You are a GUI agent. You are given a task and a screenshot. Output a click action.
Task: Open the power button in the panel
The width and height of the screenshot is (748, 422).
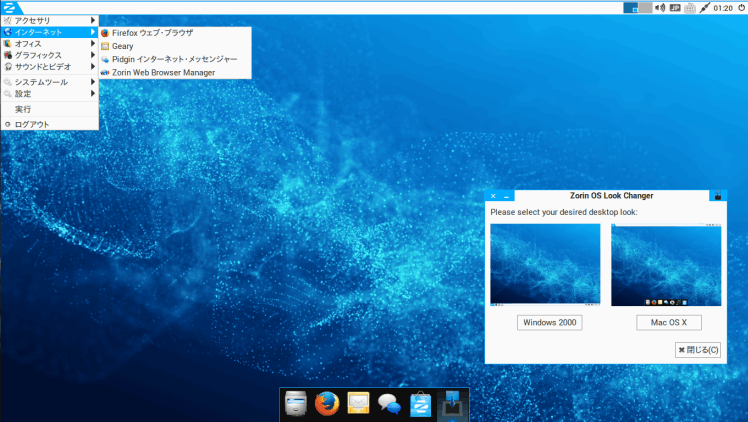pos(742,8)
